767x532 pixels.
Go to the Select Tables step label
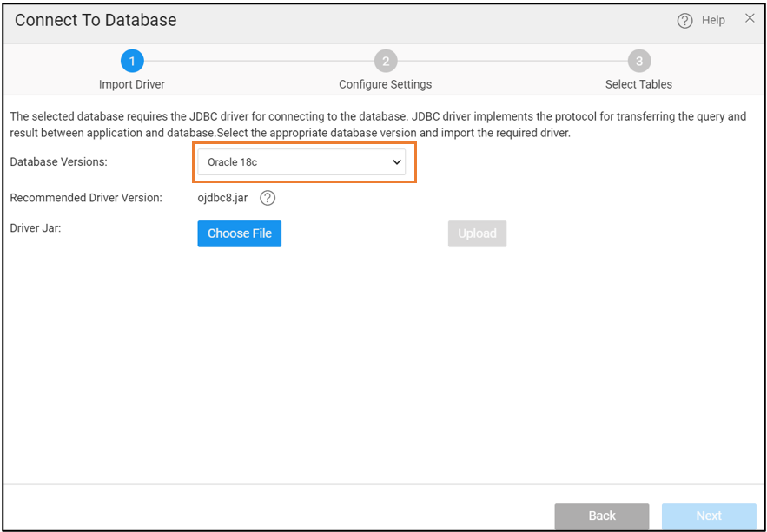pos(638,84)
